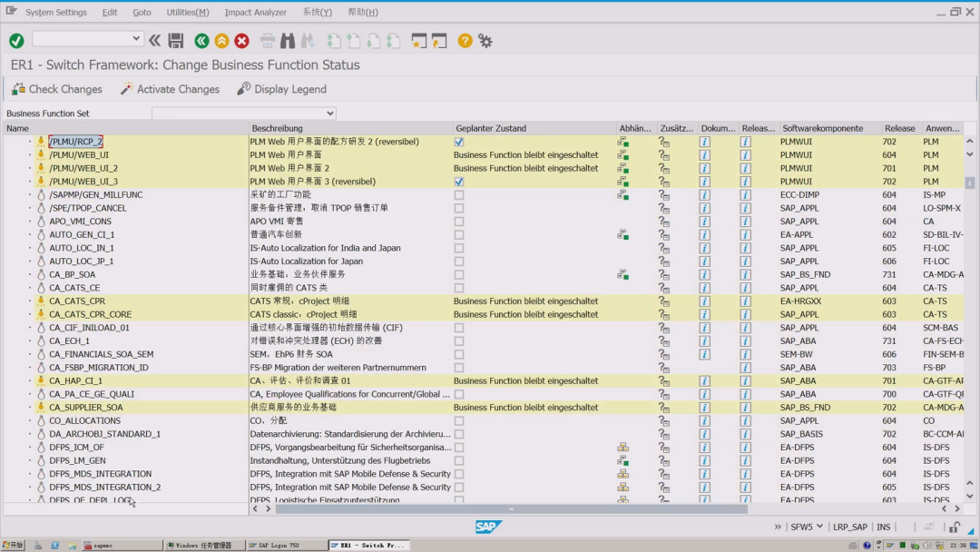Expand the /PLMU/WEB_UI tree node

click(29, 155)
